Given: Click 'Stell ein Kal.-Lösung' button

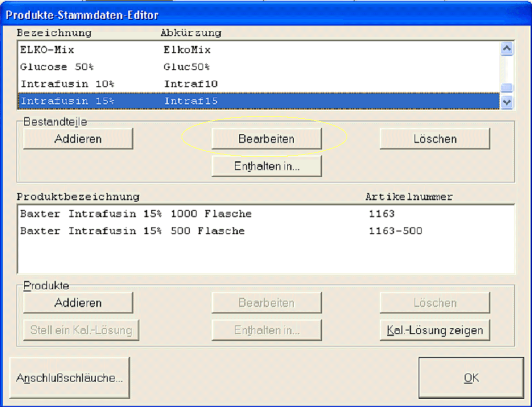Looking at the screenshot, I should click(81, 330).
